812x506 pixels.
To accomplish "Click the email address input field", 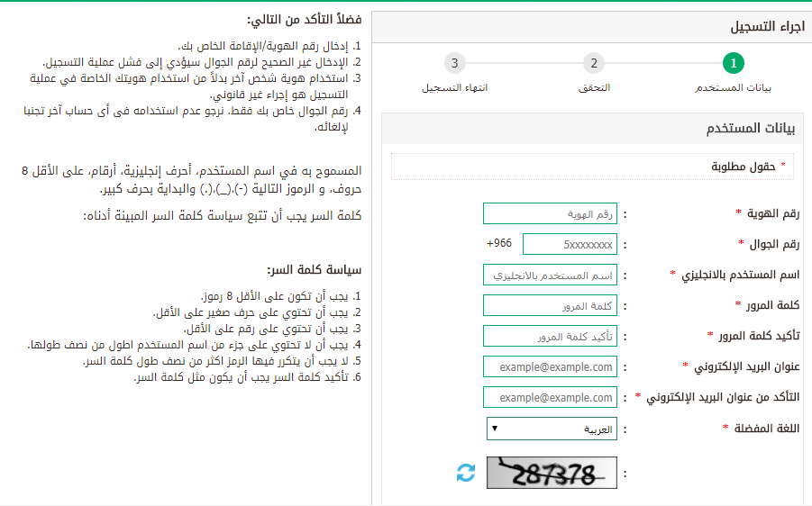I will 550,366.
